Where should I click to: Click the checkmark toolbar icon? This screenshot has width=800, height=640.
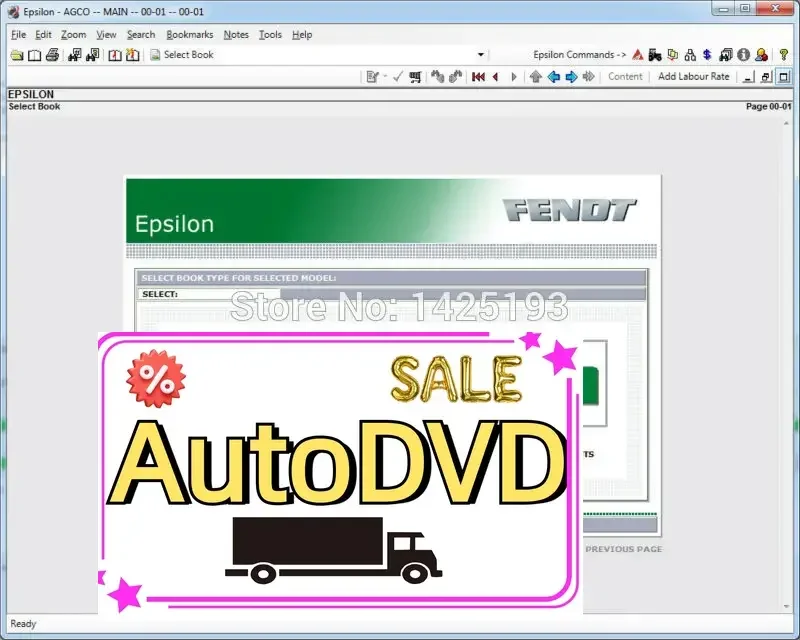tap(398, 77)
